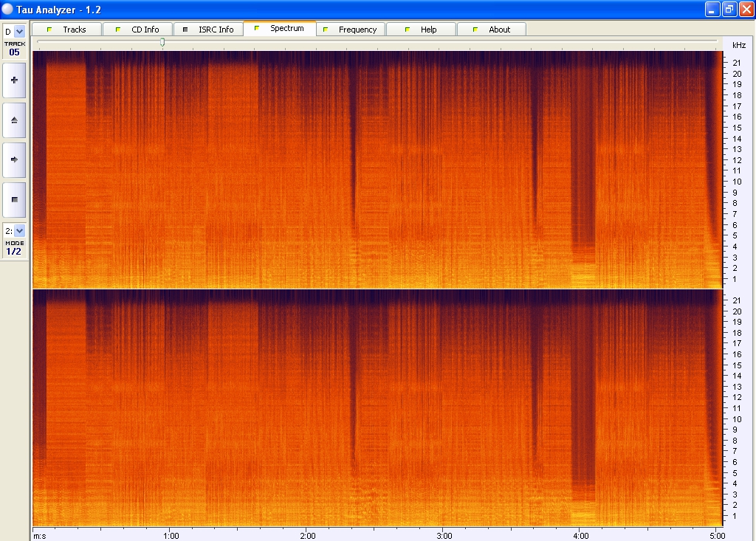Click the right arrow next button
756x541 pixels.
[x=14, y=159]
